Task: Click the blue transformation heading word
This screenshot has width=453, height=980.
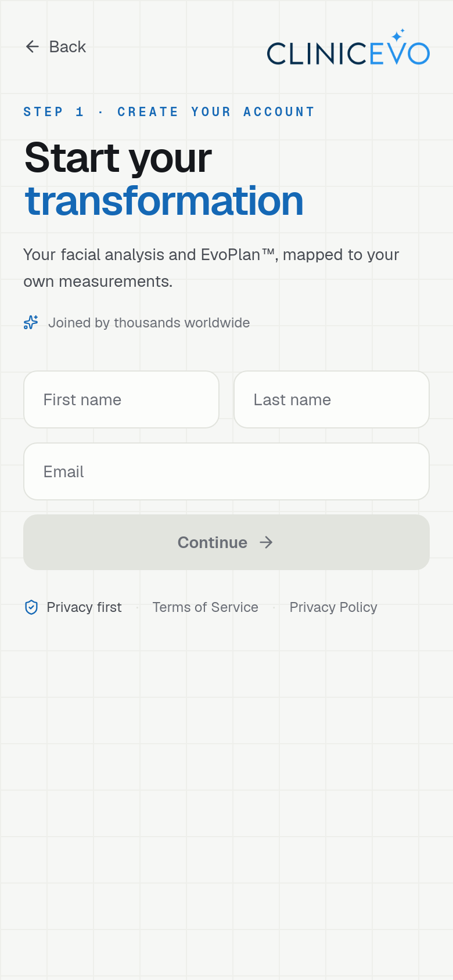Action: (x=164, y=201)
